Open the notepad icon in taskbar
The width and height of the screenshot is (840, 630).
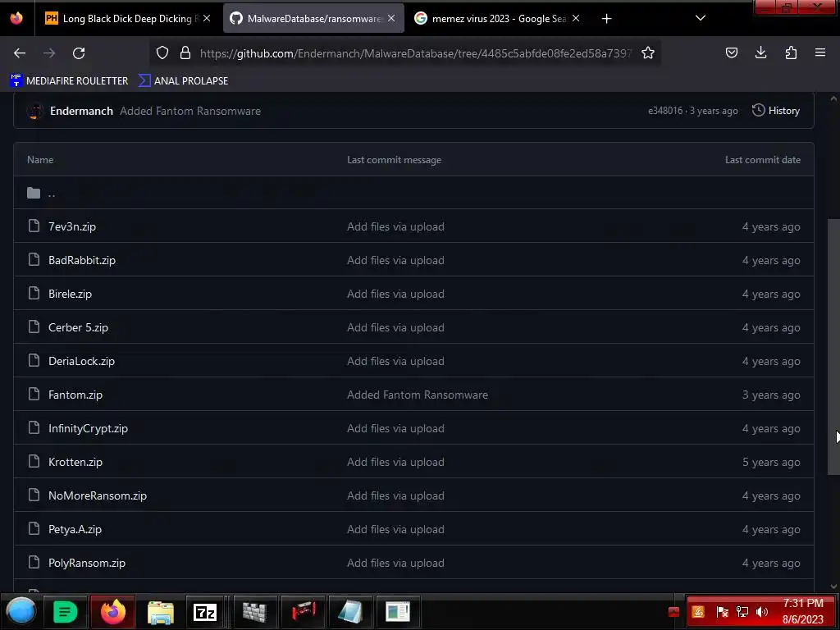(x=349, y=612)
